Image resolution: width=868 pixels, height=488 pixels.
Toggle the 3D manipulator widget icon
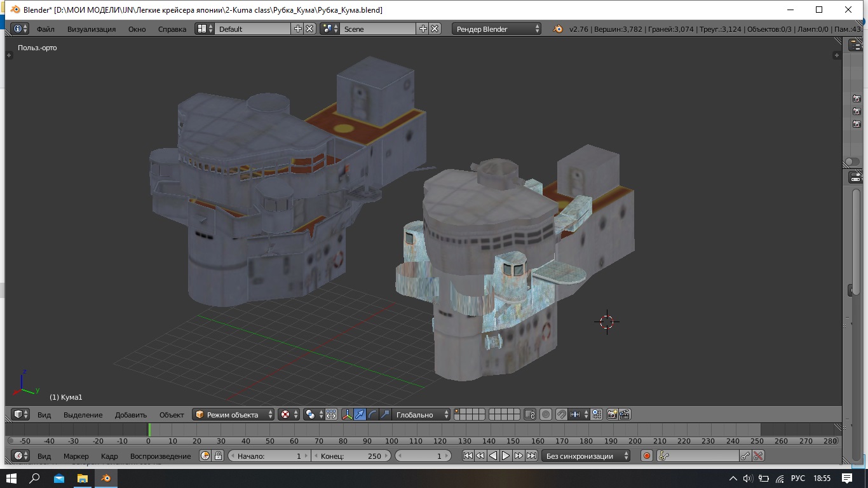(348, 414)
